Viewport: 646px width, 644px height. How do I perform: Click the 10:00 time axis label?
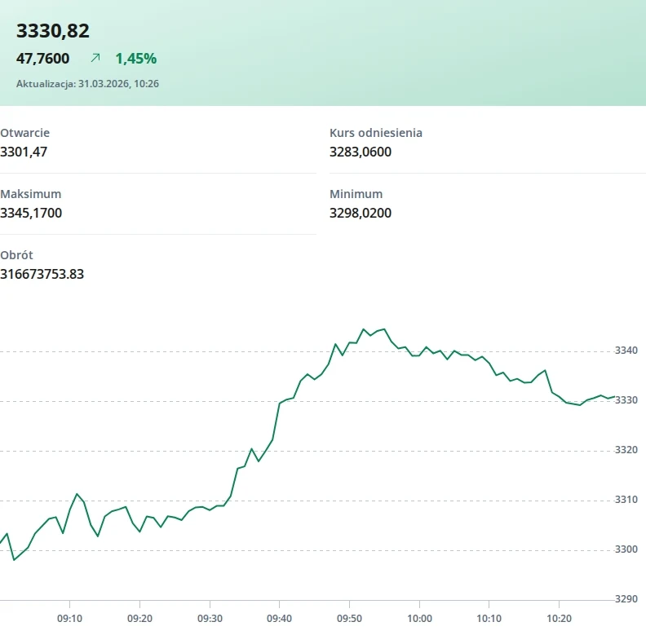point(419,619)
